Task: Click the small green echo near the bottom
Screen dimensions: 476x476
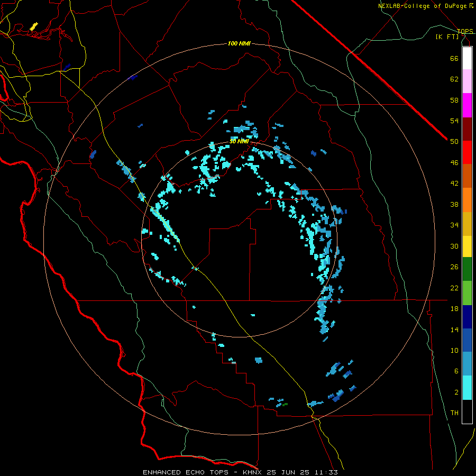Action: click(x=285, y=405)
